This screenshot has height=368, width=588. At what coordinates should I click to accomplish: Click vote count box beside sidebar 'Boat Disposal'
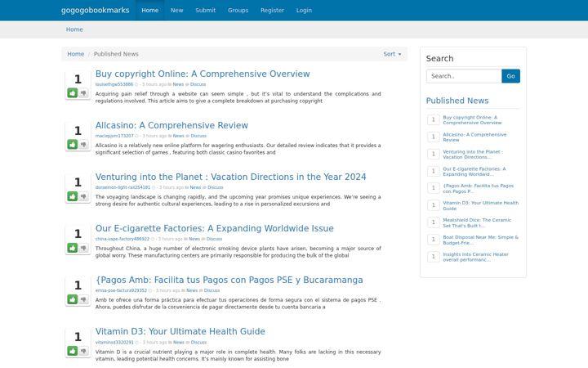coord(434,240)
